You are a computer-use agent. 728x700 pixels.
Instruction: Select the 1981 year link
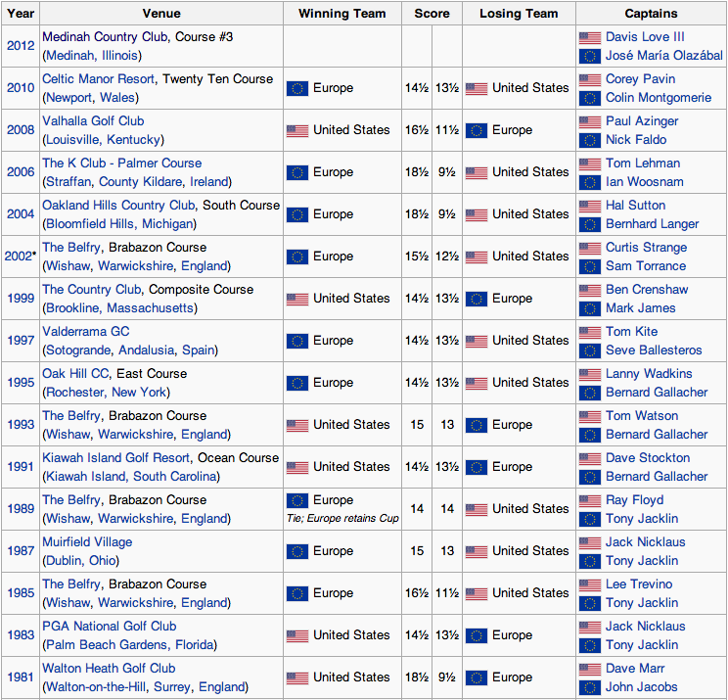21,677
